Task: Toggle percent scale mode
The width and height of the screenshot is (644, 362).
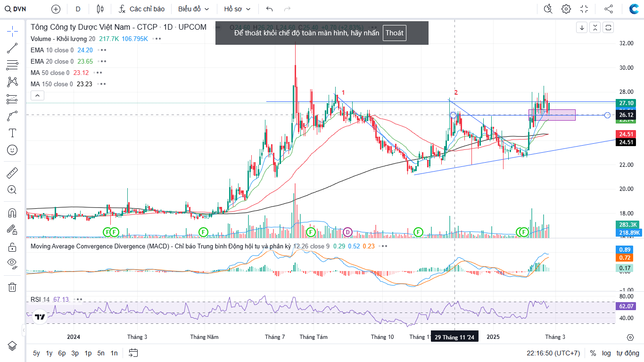Action: coord(593,353)
